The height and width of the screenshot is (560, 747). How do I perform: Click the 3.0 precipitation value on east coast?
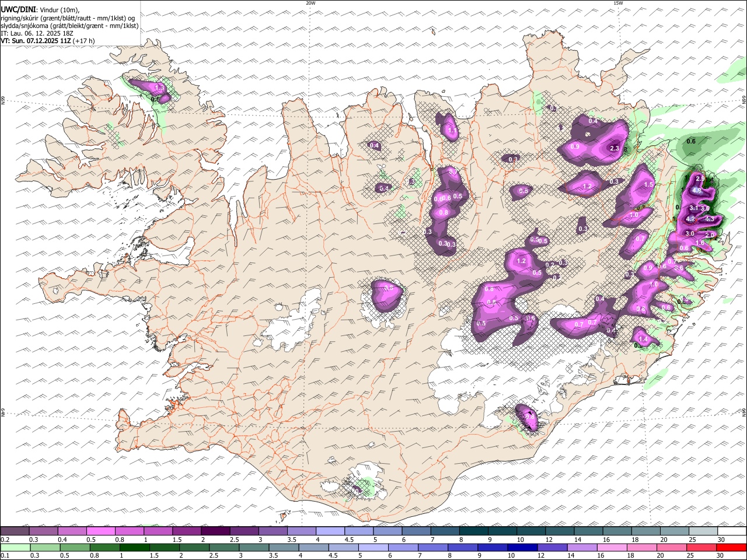[x=690, y=233]
